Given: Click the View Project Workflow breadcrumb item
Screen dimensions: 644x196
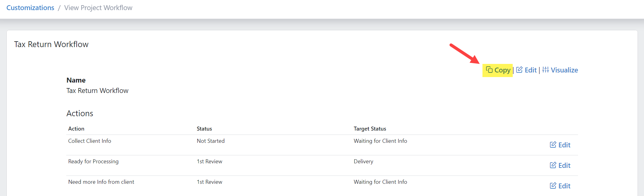Looking at the screenshot, I should pyautogui.click(x=98, y=7).
